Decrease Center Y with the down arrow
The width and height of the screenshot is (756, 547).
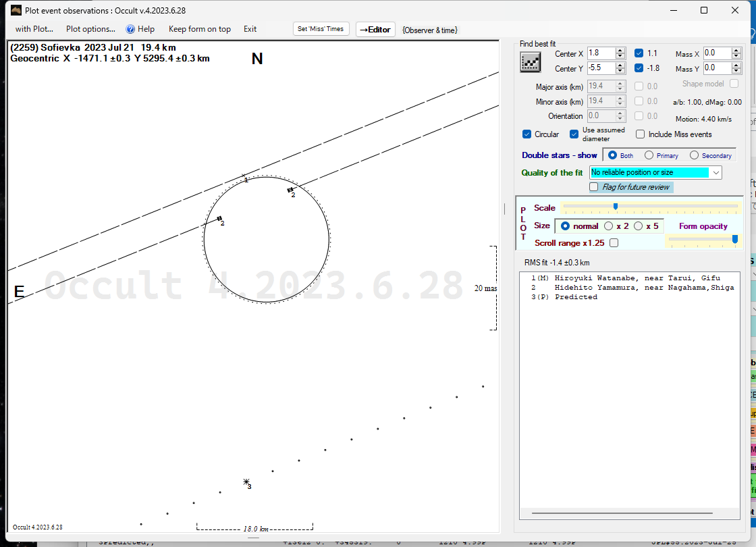click(620, 71)
